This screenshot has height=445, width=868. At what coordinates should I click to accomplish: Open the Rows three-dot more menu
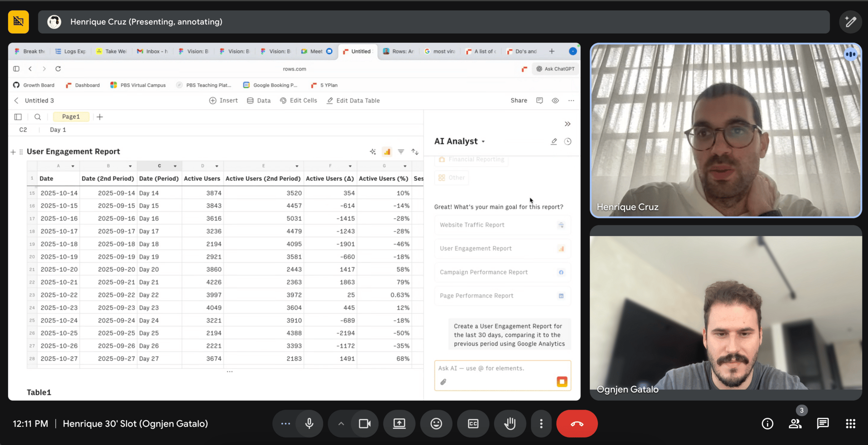(571, 100)
